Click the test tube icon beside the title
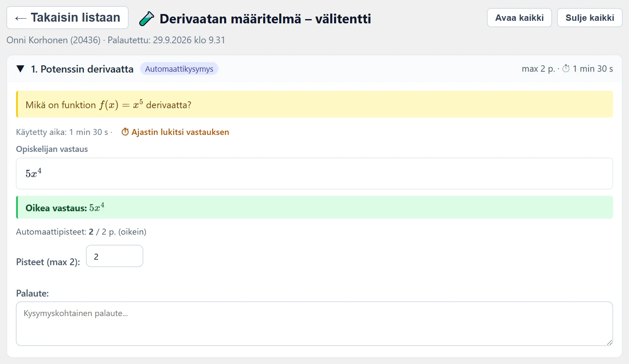This screenshot has width=629, height=364. 147,19
